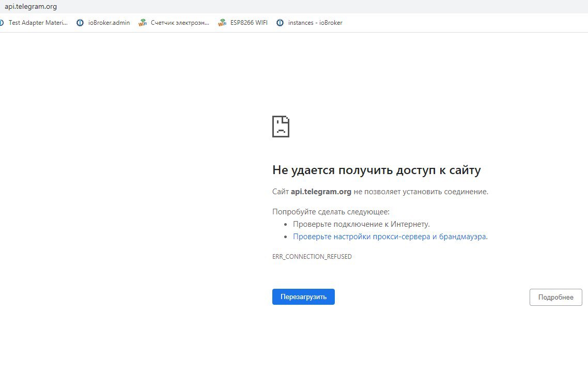Click the Проверьте подключение к Интернету text
588x374 pixels.
pos(361,224)
